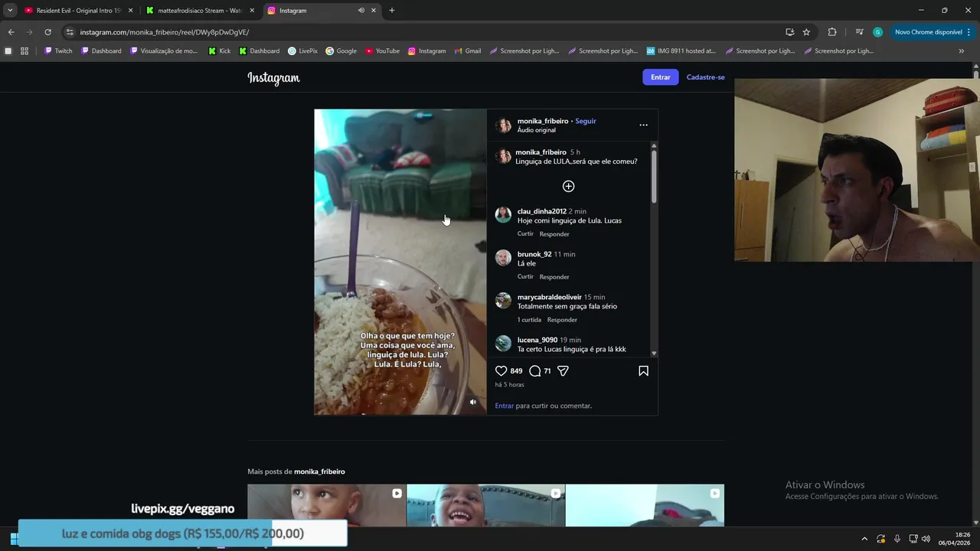Screen dimensions: 980x551
Task: Expand the bookmarks overflow chevron
Action: pyautogui.click(x=962, y=51)
